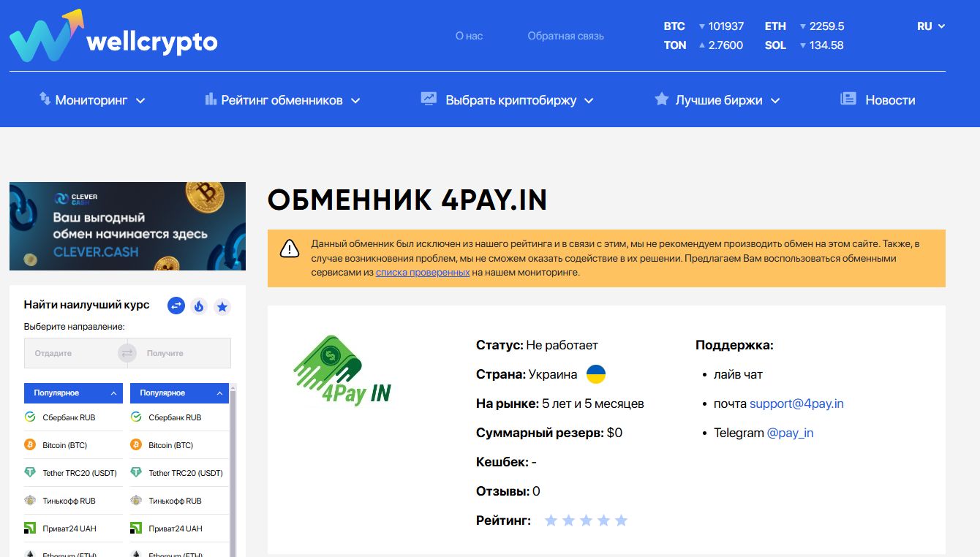Open the Clever.Cash advertisement banner
Image resolution: width=980 pixels, height=557 pixels.
coord(127,226)
